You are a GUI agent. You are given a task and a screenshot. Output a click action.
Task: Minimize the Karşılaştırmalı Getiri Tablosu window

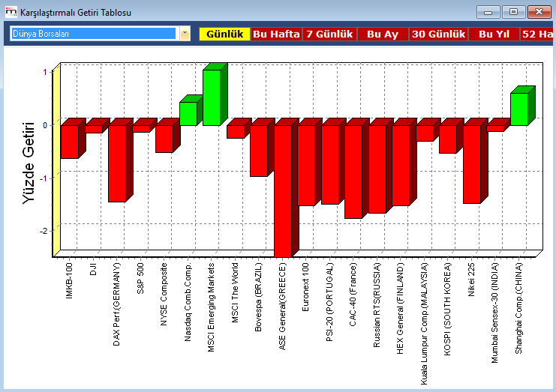(488, 12)
